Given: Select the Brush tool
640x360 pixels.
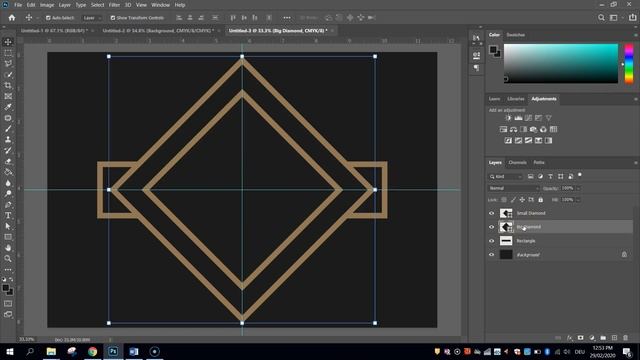Looking at the screenshot, I should pos(8,129).
